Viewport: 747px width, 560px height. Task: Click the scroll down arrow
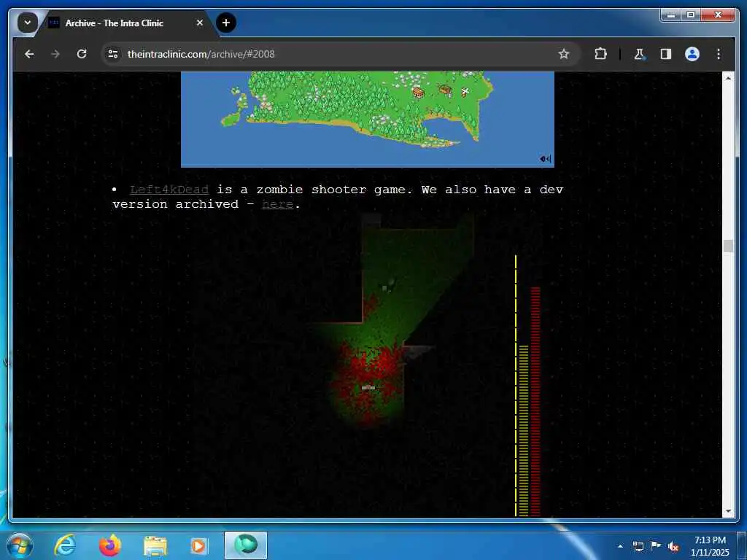pyautogui.click(x=728, y=511)
